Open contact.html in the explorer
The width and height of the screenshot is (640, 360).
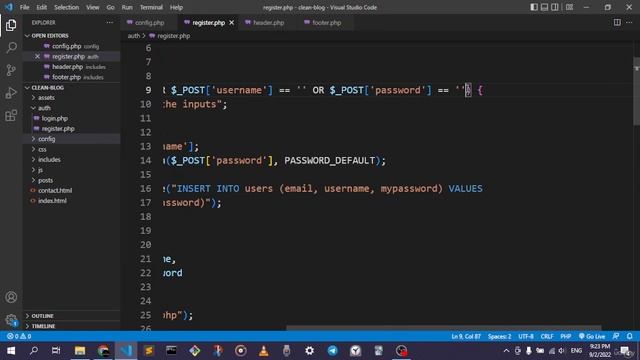71,190
